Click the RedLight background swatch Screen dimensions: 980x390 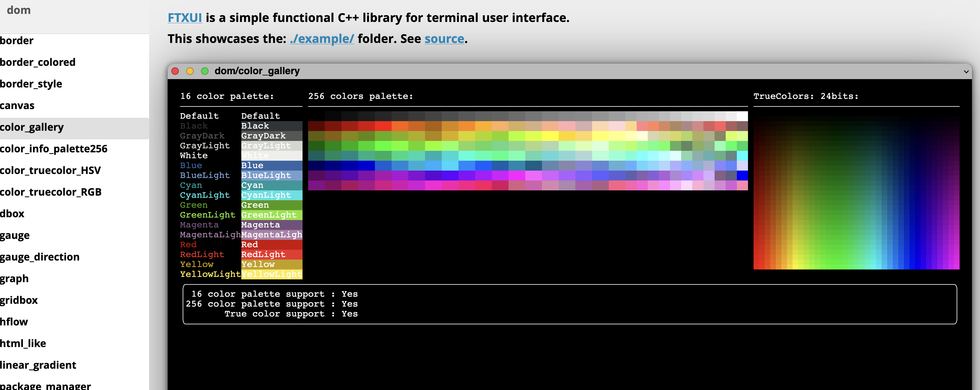(272, 254)
